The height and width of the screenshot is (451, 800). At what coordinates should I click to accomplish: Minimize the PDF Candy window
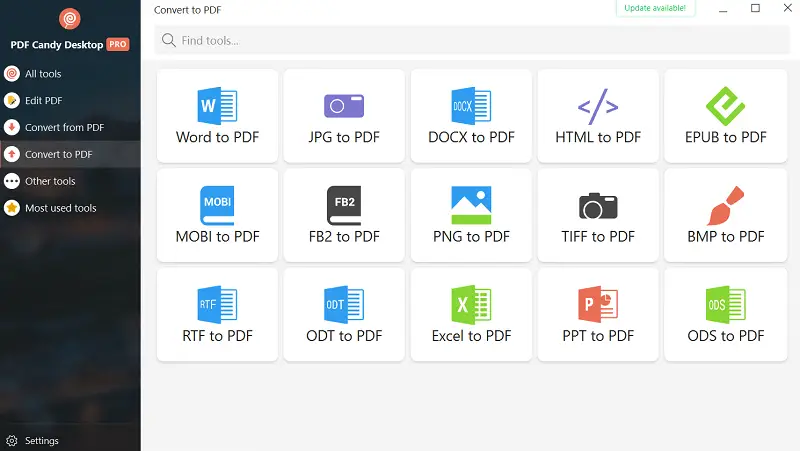point(723,9)
